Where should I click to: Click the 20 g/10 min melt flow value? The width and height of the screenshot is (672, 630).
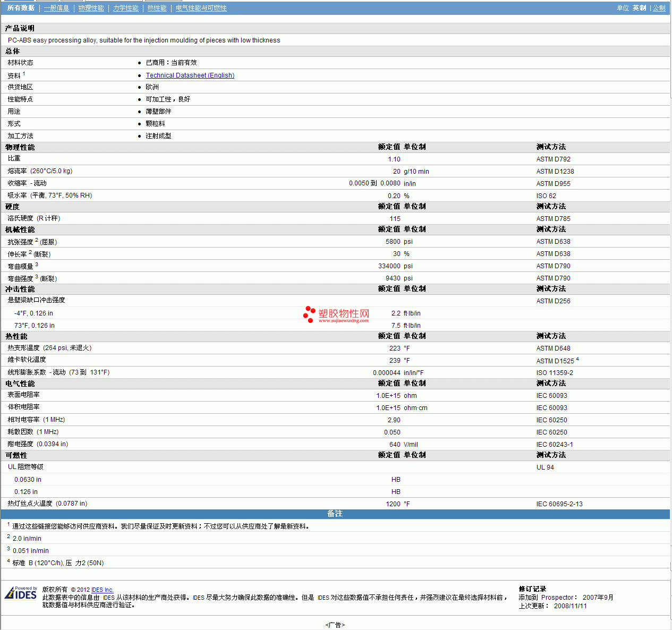pyautogui.click(x=411, y=172)
